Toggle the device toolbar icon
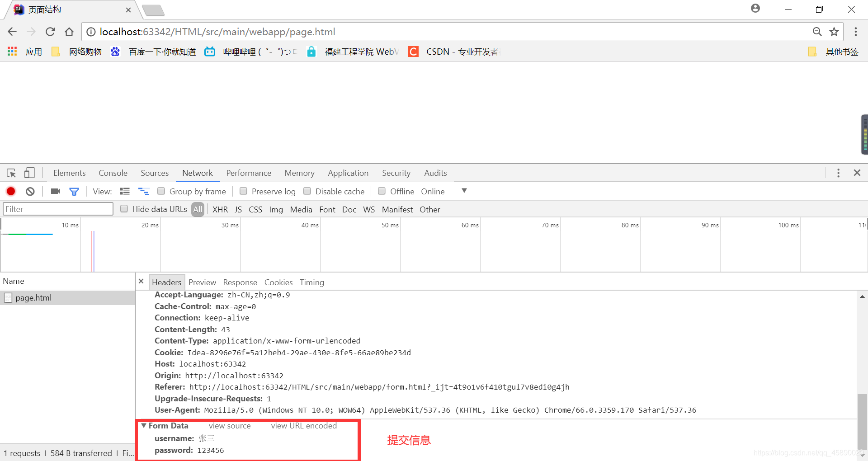Image resolution: width=868 pixels, height=461 pixels. pyautogui.click(x=29, y=173)
